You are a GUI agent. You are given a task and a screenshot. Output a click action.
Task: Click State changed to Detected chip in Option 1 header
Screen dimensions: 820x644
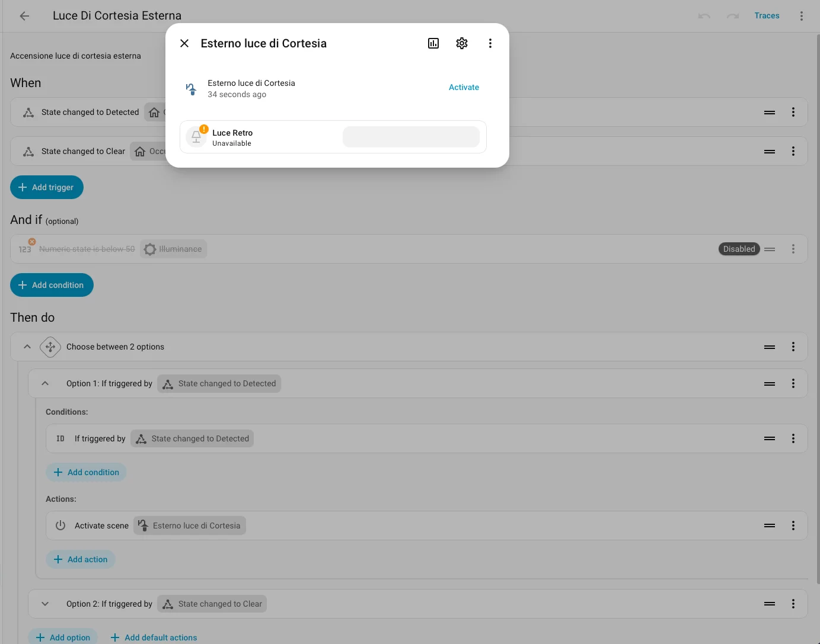[219, 383]
